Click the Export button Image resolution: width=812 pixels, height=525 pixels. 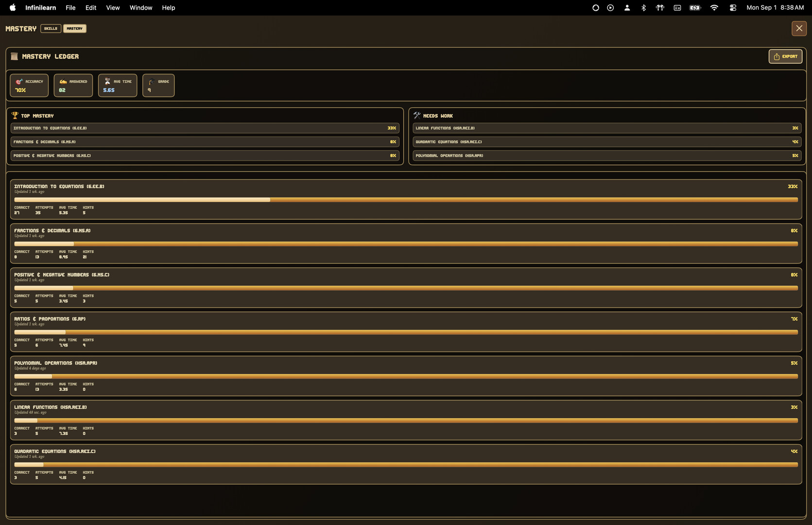tap(785, 56)
